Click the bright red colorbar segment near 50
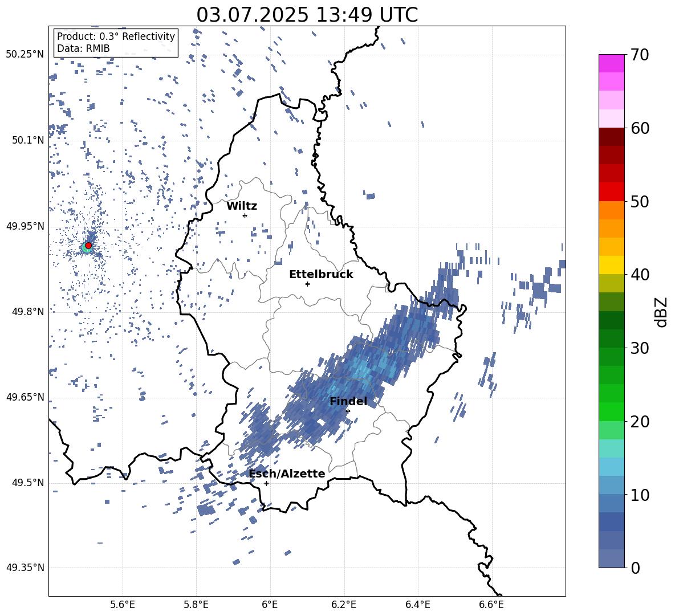The width and height of the screenshot is (675, 616). click(x=611, y=192)
